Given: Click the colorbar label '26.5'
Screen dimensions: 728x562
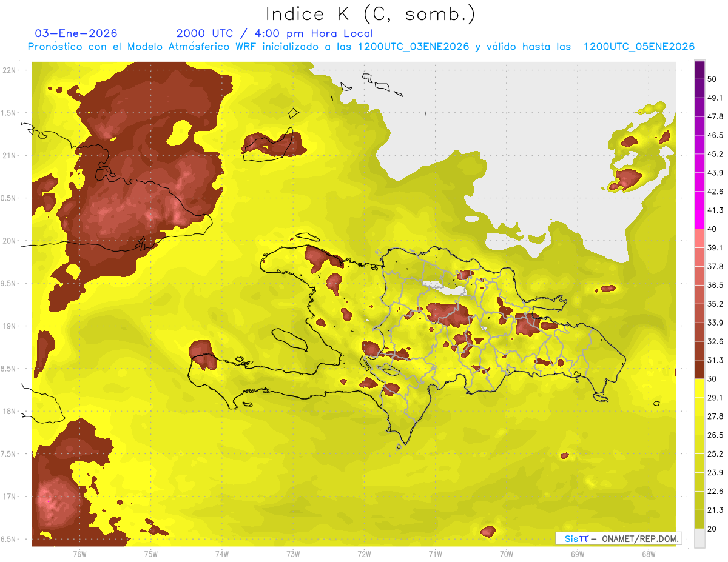Looking at the screenshot, I should pyautogui.click(x=715, y=435).
